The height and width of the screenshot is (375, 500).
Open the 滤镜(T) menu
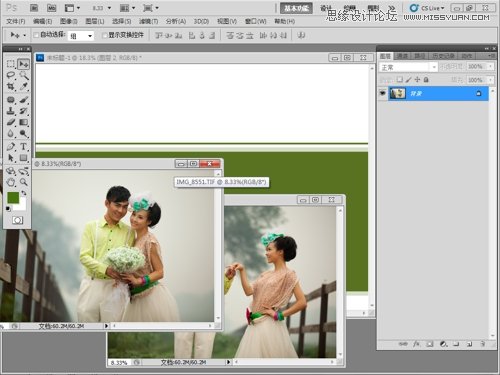click(148, 21)
